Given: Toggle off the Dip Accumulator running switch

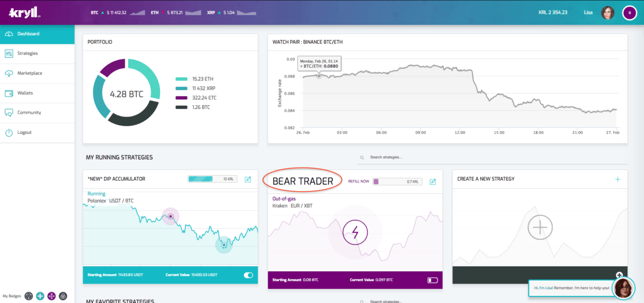Looking at the screenshot, I should point(248,275).
